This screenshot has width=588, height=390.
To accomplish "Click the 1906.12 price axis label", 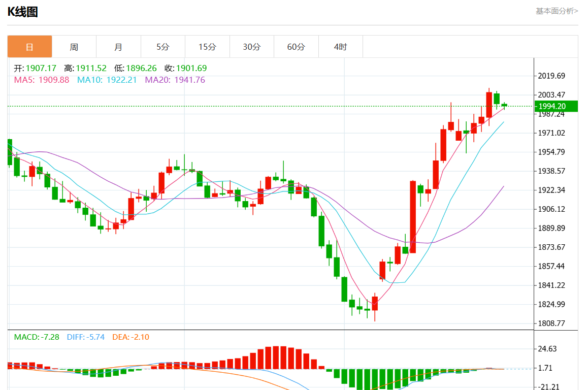I will pyautogui.click(x=551, y=209).
